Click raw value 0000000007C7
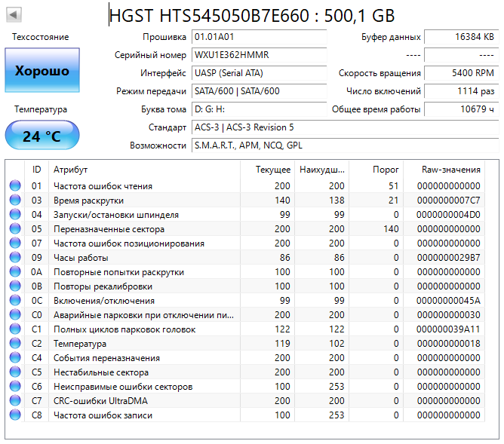Image resolution: width=504 pixels, height=444 pixels. click(448, 201)
